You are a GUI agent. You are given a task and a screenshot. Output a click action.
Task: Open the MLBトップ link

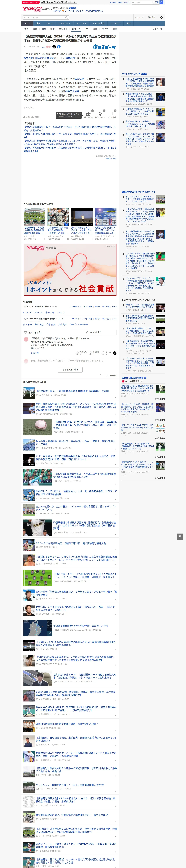click(x=77, y=318)
